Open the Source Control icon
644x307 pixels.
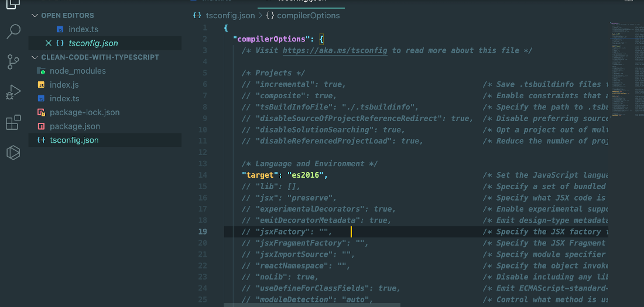tap(13, 62)
